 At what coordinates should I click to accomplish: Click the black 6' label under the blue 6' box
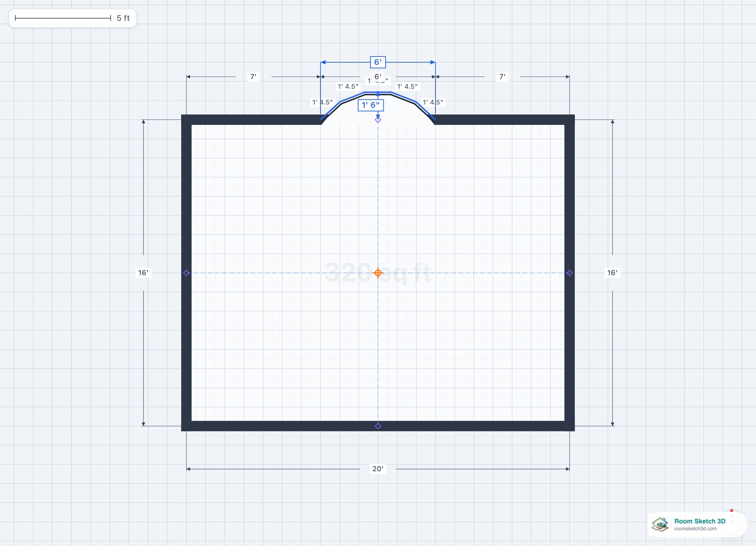(378, 76)
